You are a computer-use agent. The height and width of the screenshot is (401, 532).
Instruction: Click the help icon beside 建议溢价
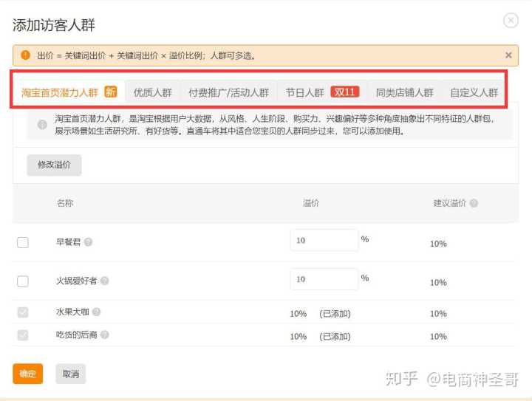point(474,203)
